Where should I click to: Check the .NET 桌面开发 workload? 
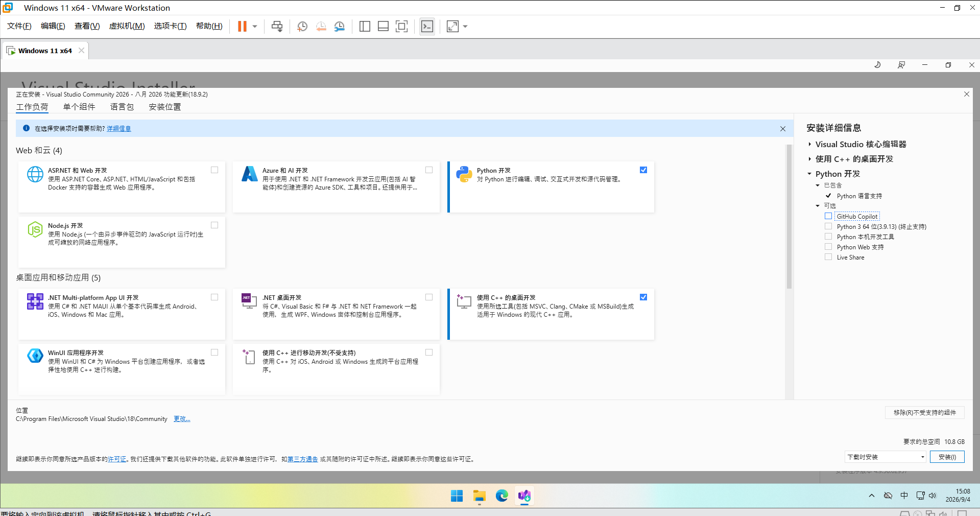point(429,297)
